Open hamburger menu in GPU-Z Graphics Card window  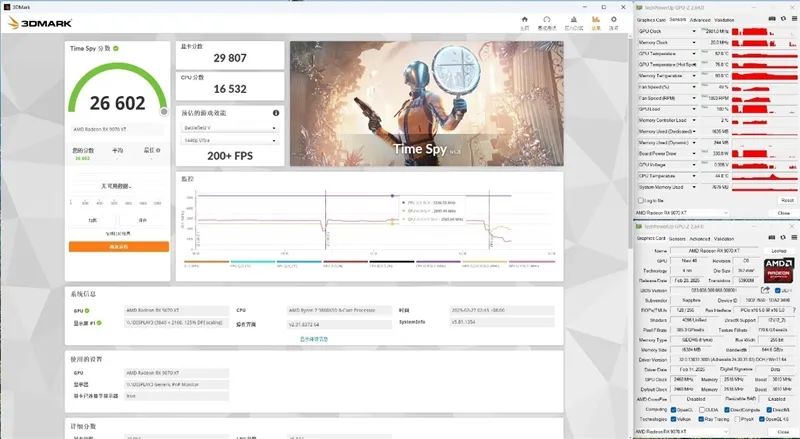[792, 237]
